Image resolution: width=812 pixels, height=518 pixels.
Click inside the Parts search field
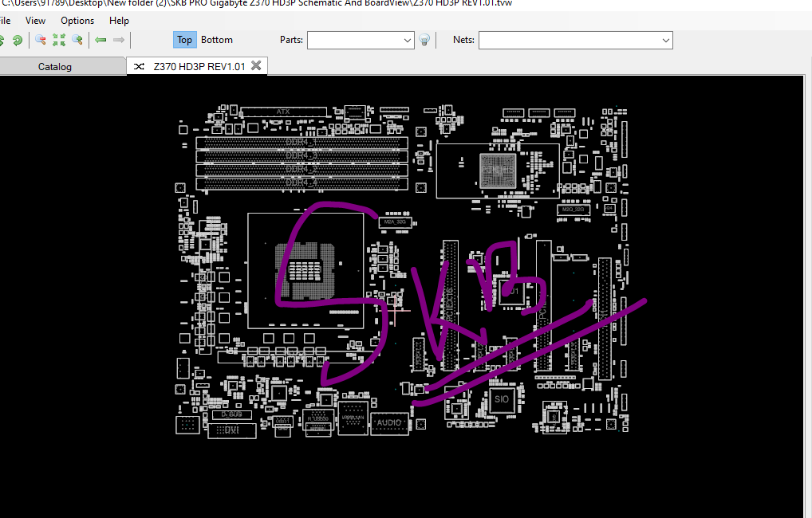coord(355,41)
